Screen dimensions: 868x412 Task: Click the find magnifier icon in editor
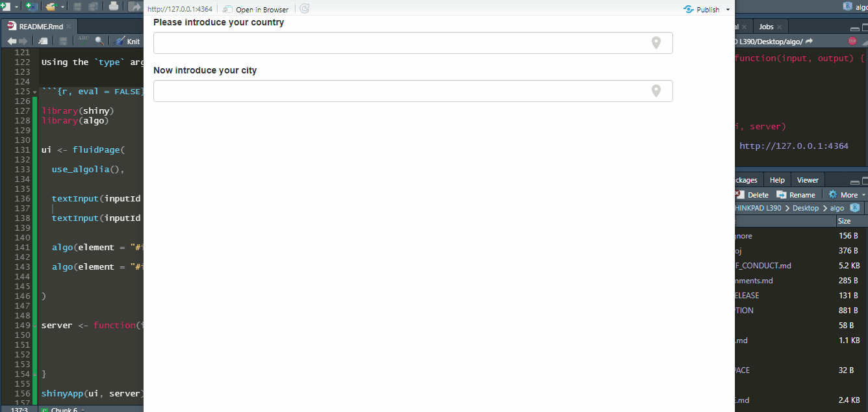click(x=99, y=41)
